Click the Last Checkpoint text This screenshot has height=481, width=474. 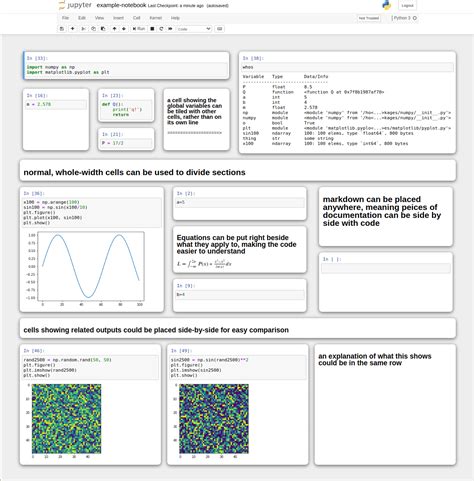(176, 6)
